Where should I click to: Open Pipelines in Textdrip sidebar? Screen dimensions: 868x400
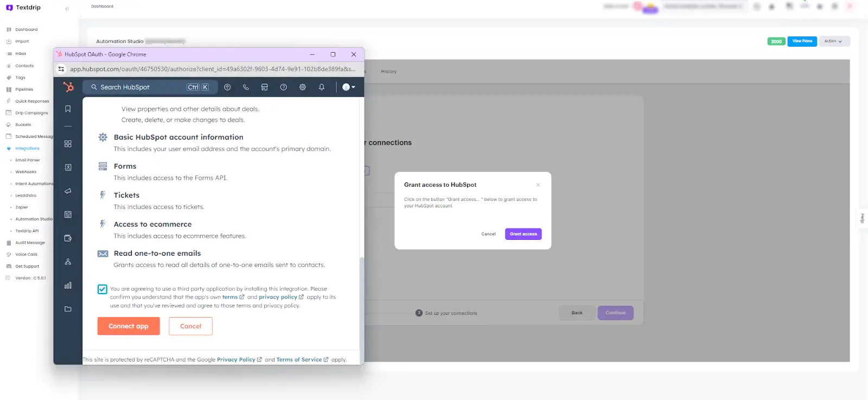pyautogui.click(x=24, y=90)
